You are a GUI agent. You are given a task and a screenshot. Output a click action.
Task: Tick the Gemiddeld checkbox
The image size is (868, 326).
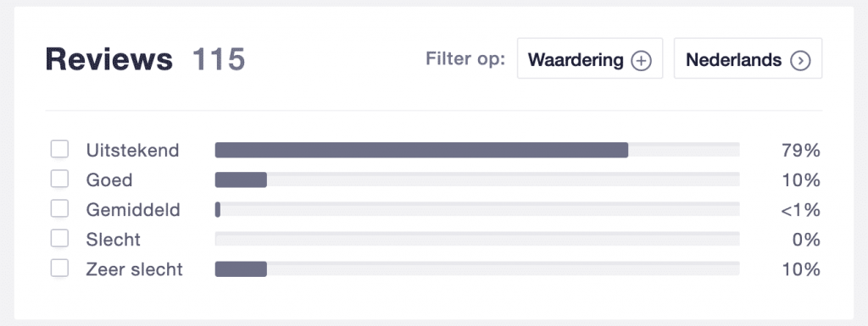pos(60,209)
